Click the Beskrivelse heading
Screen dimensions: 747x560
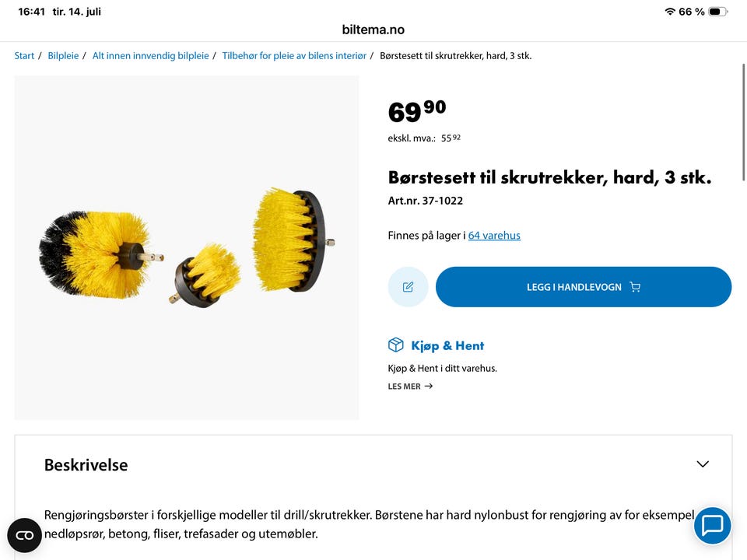86,465
